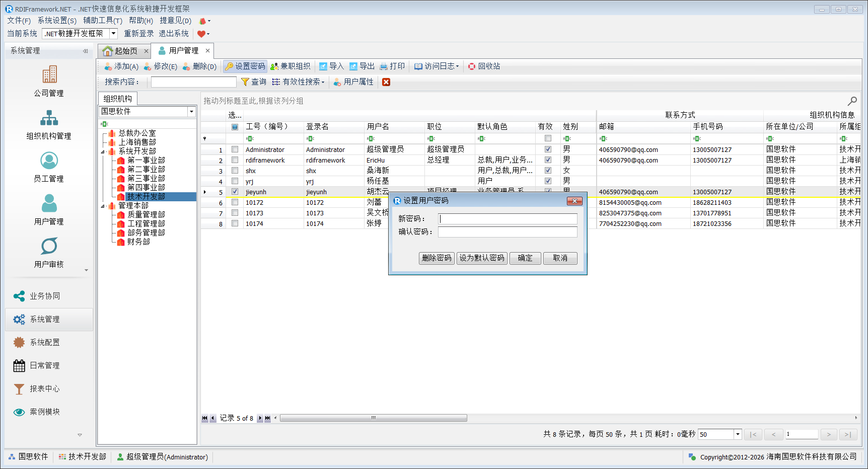Open the 用户审核 sidebar icon
868x469 pixels.
click(49, 246)
